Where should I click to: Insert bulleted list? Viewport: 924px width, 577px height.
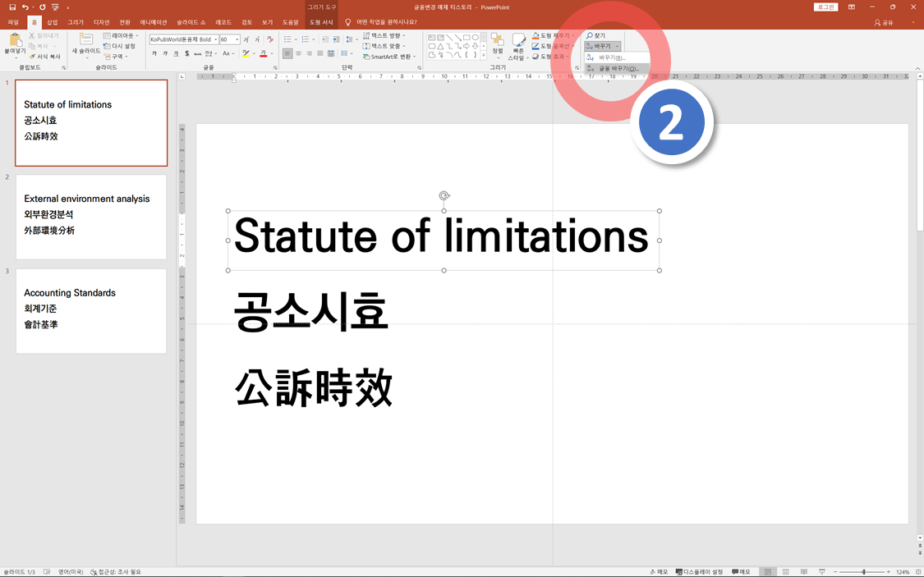click(x=289, y=39)
